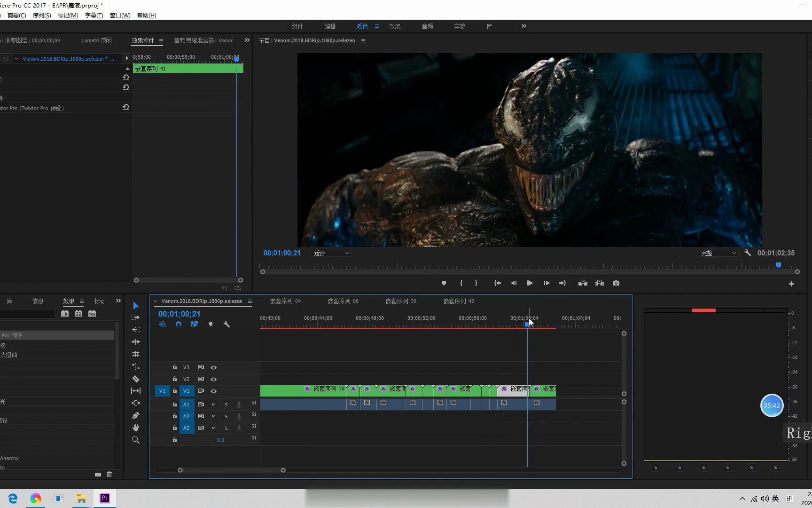Open the 窗口(W) menu
The image size is (812, 508).
point(120,16)
